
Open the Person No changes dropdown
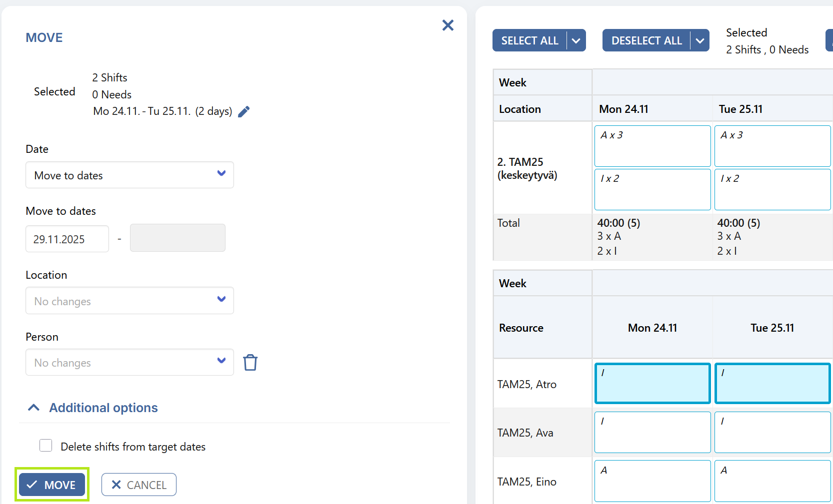coord(129,362)
